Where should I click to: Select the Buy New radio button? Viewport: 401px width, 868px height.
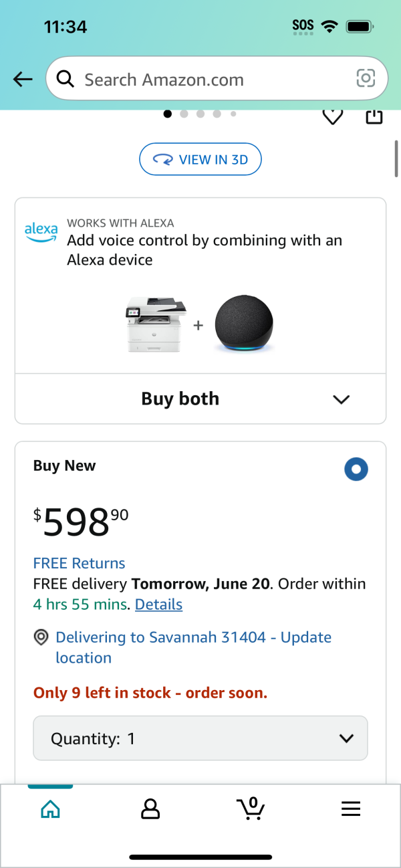click(356, 469)
